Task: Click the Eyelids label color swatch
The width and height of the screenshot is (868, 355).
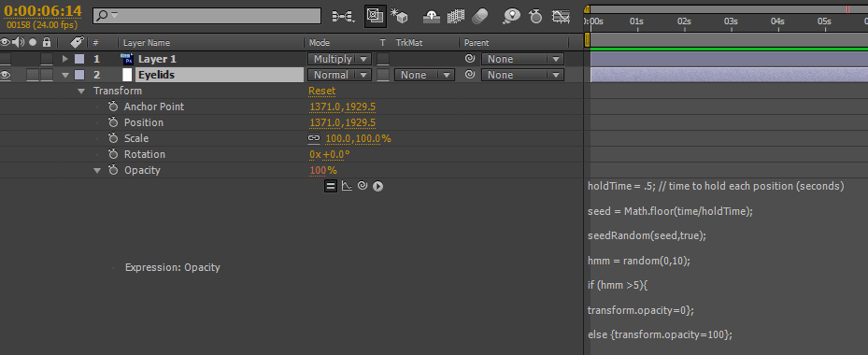Action: pos(79,76)
